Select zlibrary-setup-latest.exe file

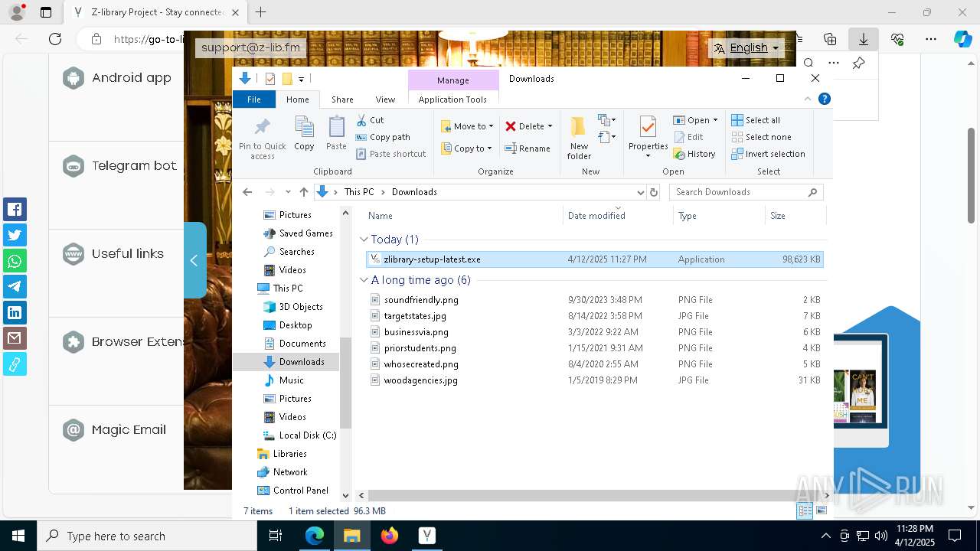pos(594,259)
